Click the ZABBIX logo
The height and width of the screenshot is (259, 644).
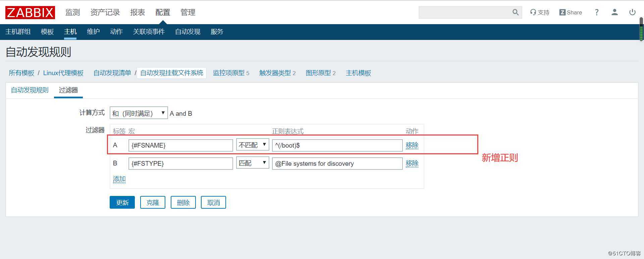[x=30, y=12]
